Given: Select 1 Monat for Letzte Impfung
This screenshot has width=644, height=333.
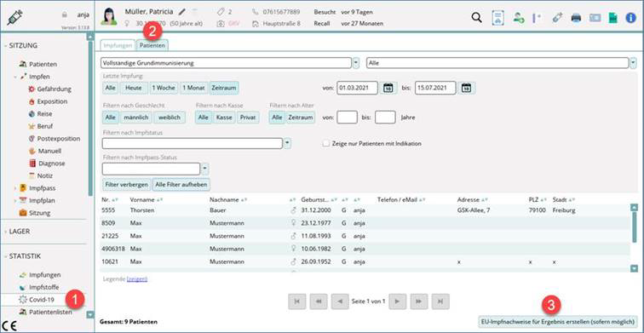Looking at the screenshot, I should click(x=194, y=88).
